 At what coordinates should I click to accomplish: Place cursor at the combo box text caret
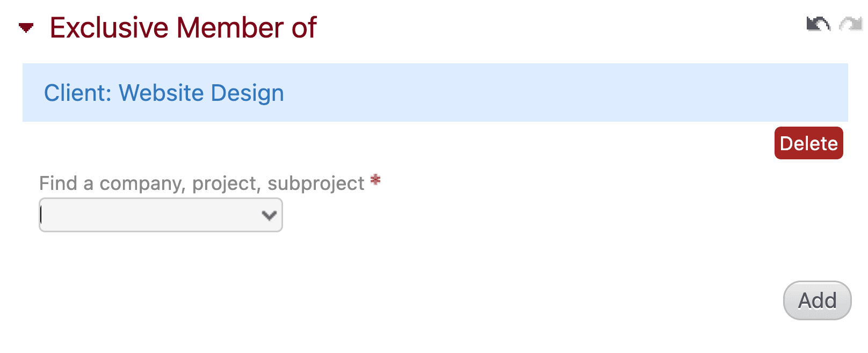42,215
